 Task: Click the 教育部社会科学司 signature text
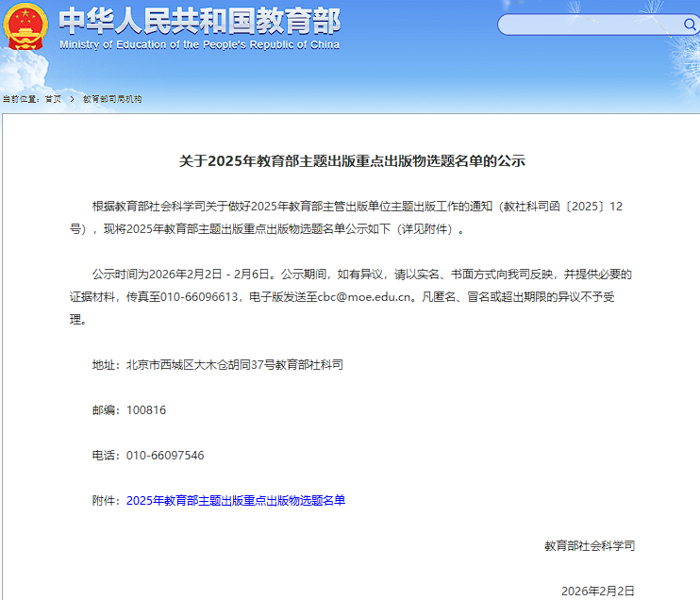coord(589,545)
